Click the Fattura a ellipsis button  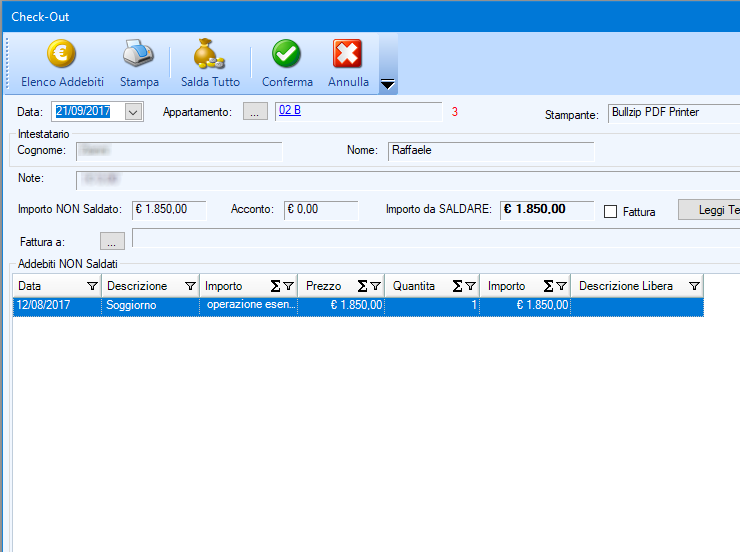click(113, 241)
